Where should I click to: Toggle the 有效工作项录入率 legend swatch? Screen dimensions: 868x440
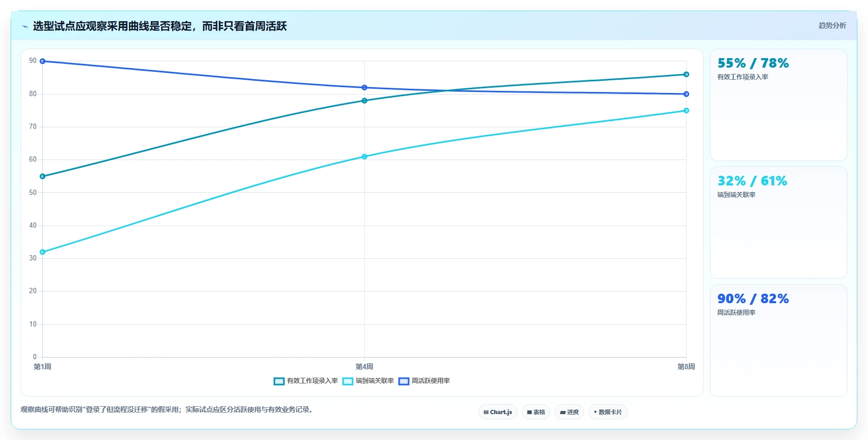(x=279, y=381)
